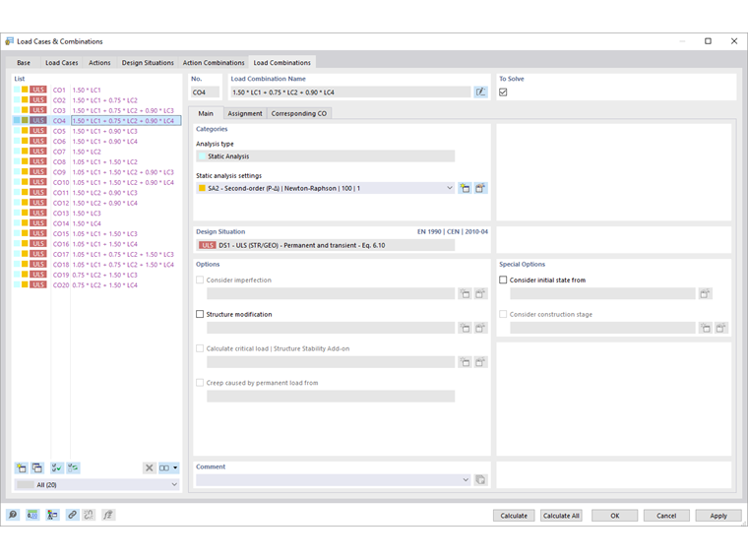The image size is (748, 560).
Task: Switch to the Actions tab
Action: [99, 62]
